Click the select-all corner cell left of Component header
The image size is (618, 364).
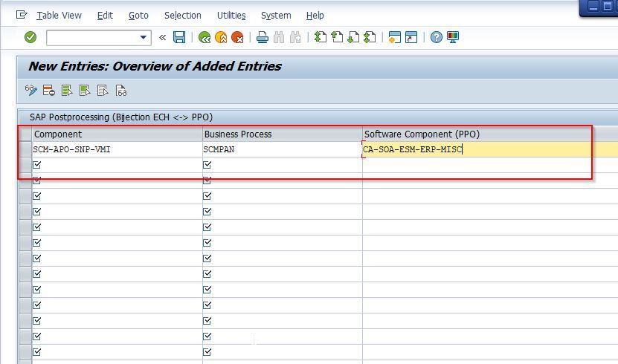coord(25,134)
